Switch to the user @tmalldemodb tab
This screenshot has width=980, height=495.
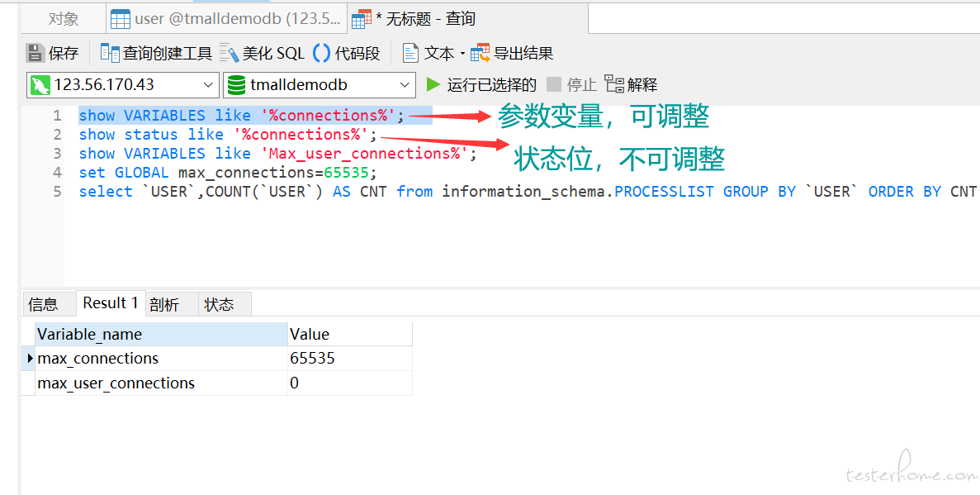point(227,19)
